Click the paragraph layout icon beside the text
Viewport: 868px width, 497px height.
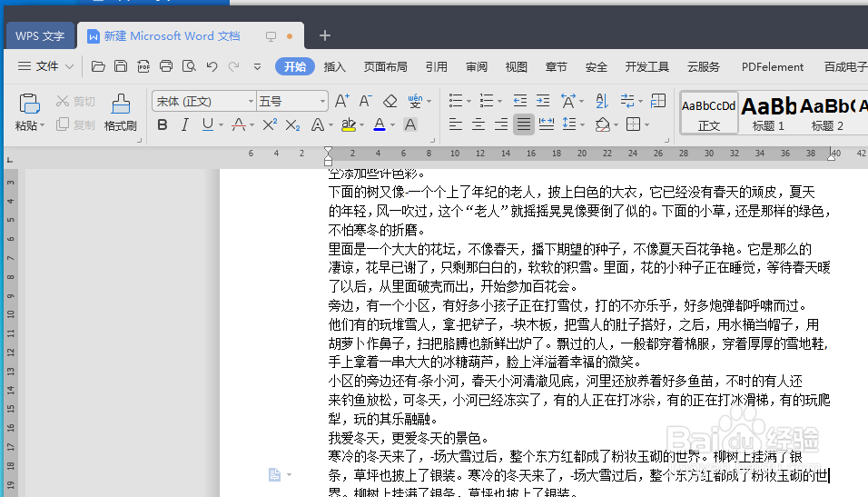[274, 475]
